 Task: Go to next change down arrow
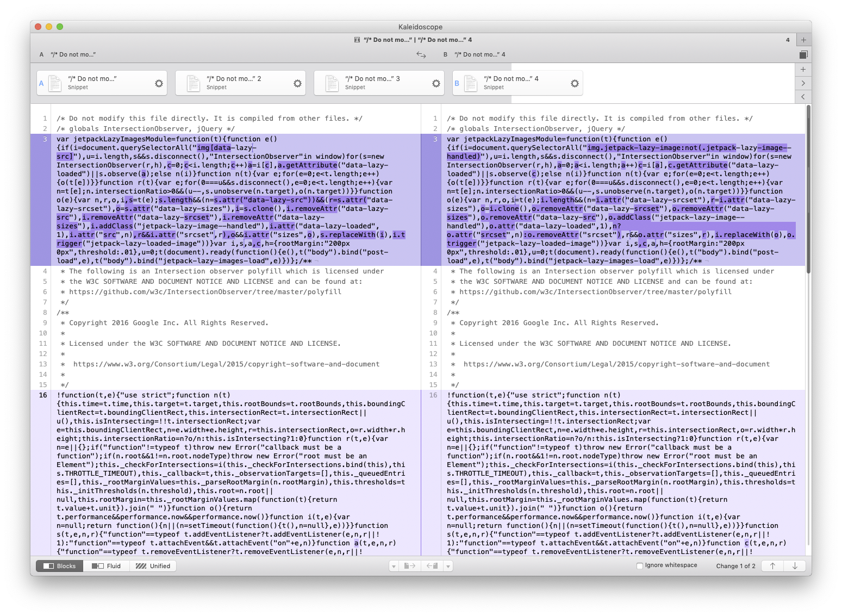pos(795,566)
